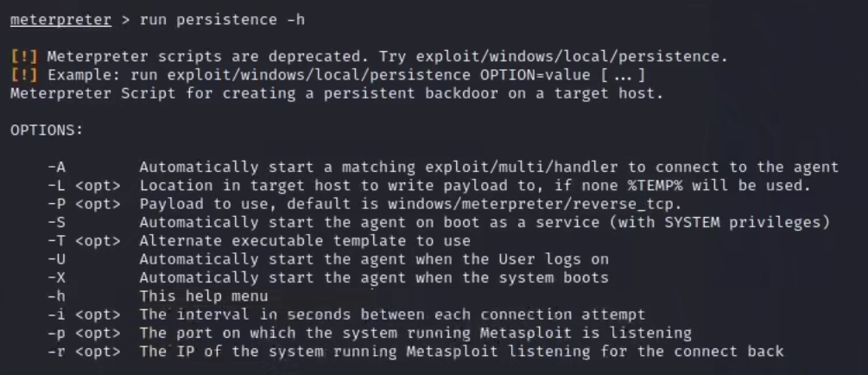Select the -U option flag

click(56, 259)
